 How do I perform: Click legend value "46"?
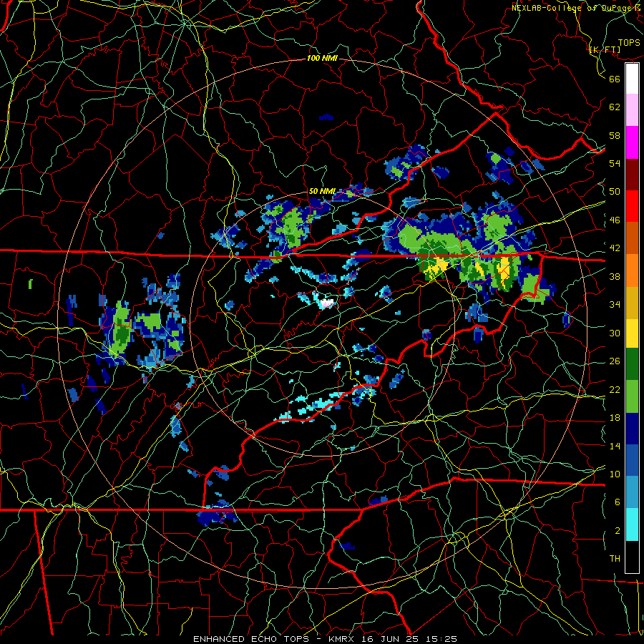(x=615, y=220)
